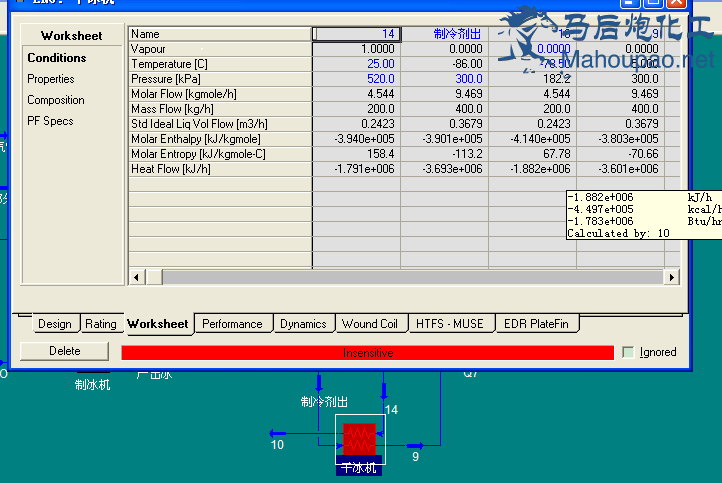Select PF Specs in the Worksheet list
Screen dimensions: 722x483
click(50, 121)
